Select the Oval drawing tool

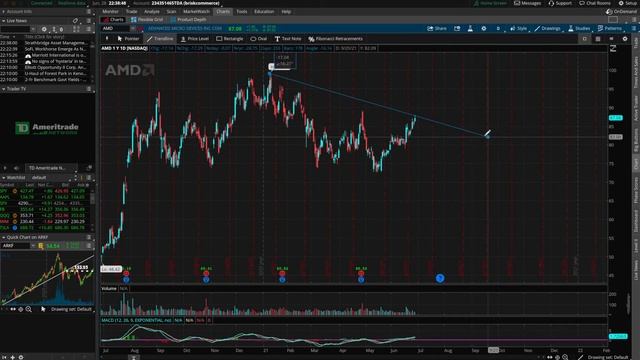click(259, 39)
